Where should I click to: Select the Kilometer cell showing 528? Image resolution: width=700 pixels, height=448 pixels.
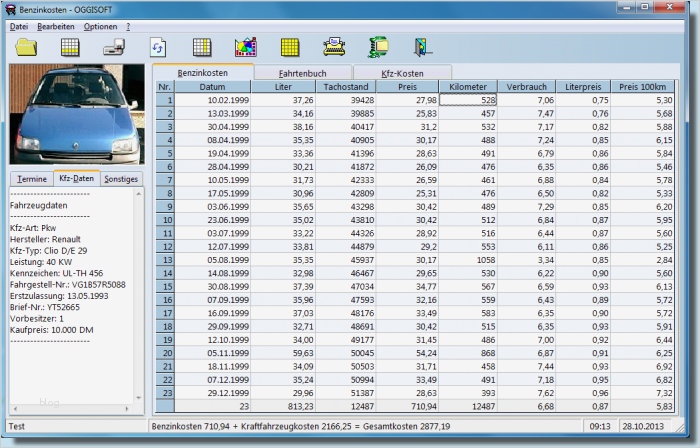pyautogui.click(x=468, y=100)
